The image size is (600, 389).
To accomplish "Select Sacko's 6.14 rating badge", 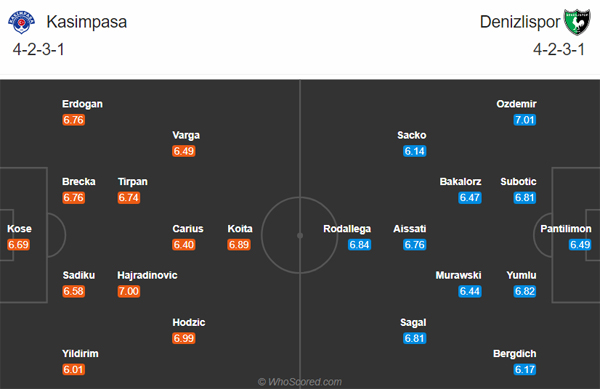I will pos(414,151).
